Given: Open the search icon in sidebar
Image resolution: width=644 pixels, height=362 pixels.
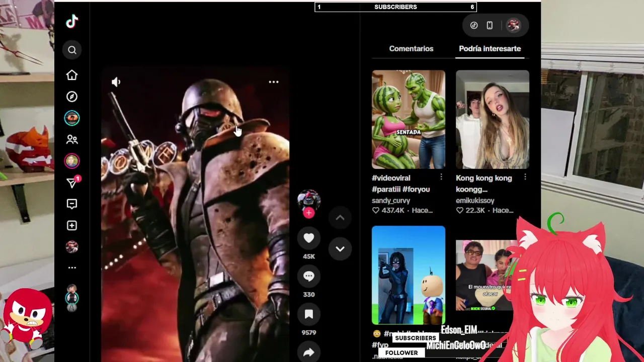Looking at the screenshot, I should [x=72, y=50].
